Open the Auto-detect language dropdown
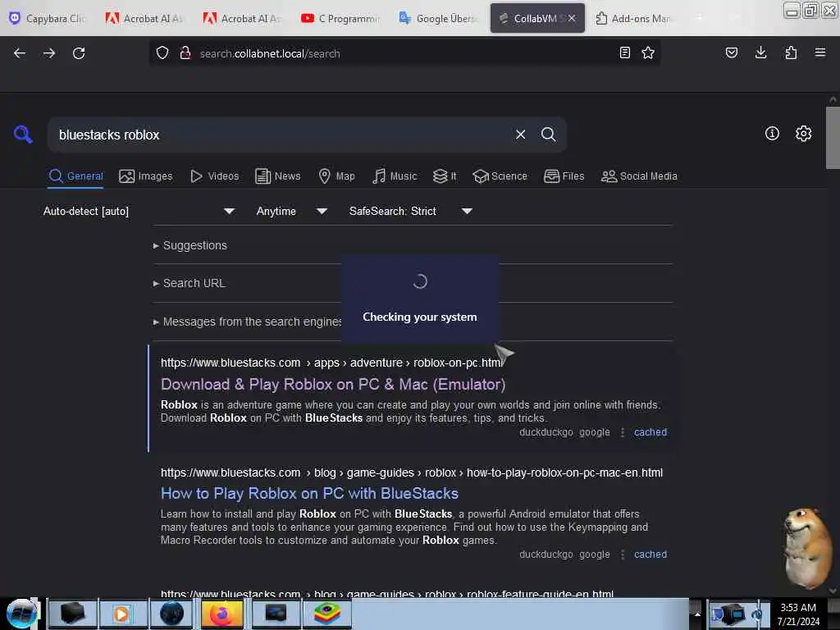 pyautogui.click(x=139, y=211)
